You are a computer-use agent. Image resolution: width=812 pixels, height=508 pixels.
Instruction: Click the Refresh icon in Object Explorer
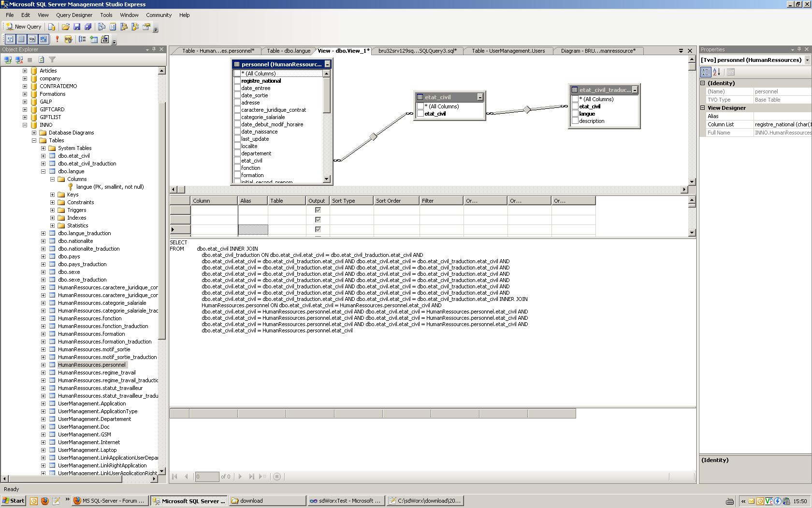(41, 60)
